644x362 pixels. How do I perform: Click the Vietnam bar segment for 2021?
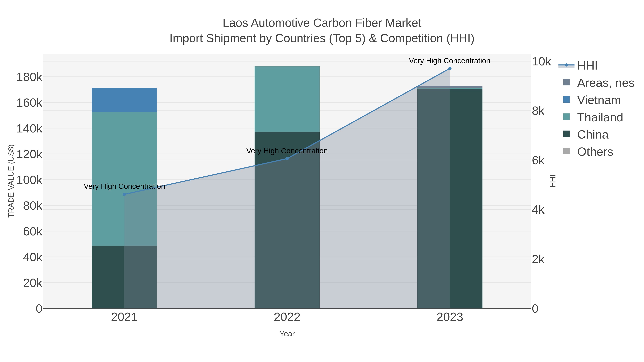(x=124, y=100)
